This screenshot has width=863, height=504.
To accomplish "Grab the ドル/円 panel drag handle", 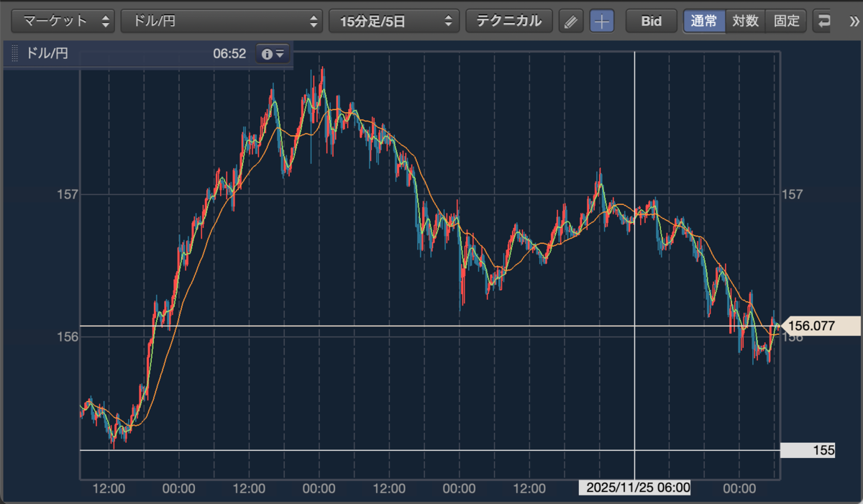I will click(14, 54).
